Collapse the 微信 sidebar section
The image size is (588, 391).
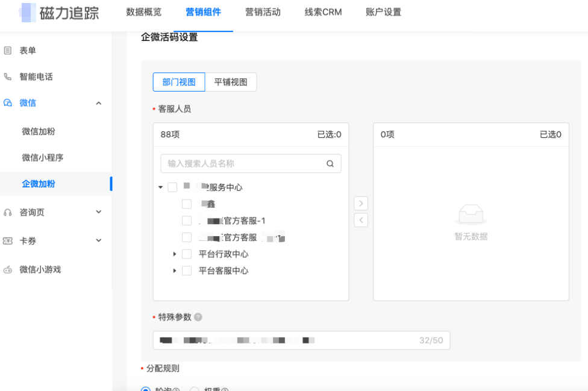tap(98, 103)
